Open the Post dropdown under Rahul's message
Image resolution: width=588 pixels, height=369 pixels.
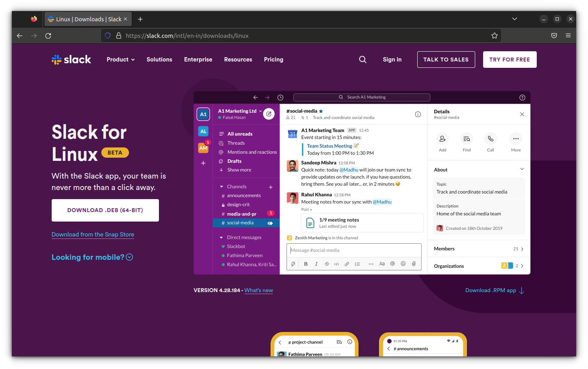[x=306, y=210]
